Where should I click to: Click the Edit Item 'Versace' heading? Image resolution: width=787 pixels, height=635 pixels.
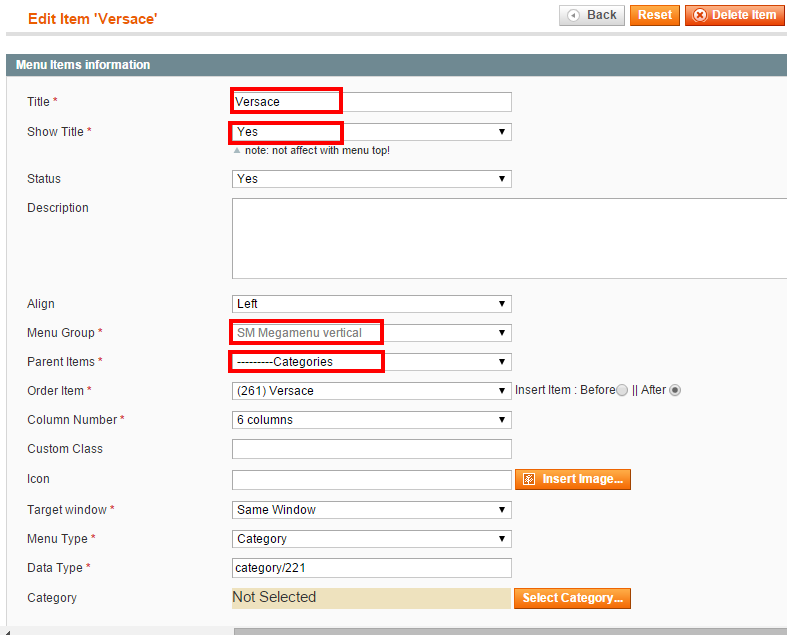click(92, 19)
